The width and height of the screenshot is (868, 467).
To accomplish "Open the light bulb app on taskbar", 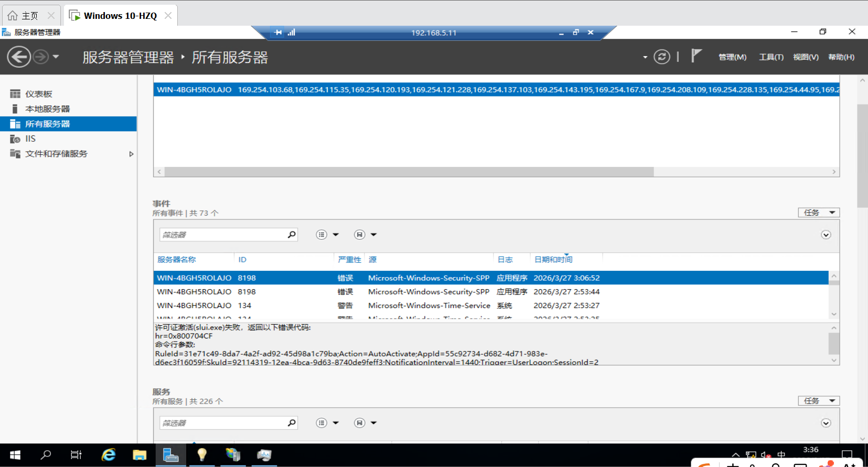I will point(202,455).
